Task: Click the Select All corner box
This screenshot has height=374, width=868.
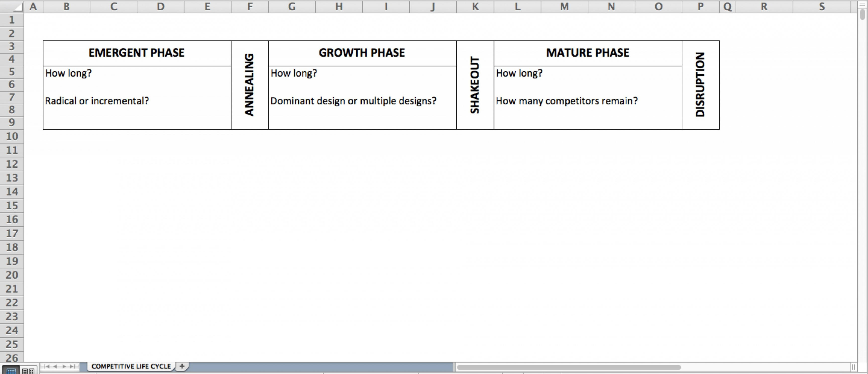Action: click(12, 6)
